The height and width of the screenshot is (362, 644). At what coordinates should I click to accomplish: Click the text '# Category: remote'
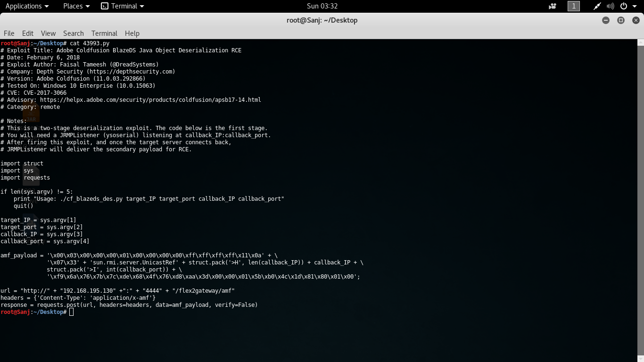[x=30, y=107]
